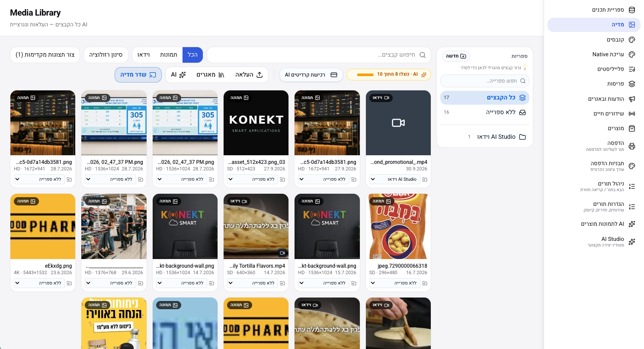Open קנבסים via its palette icon

tap(632, 40)
